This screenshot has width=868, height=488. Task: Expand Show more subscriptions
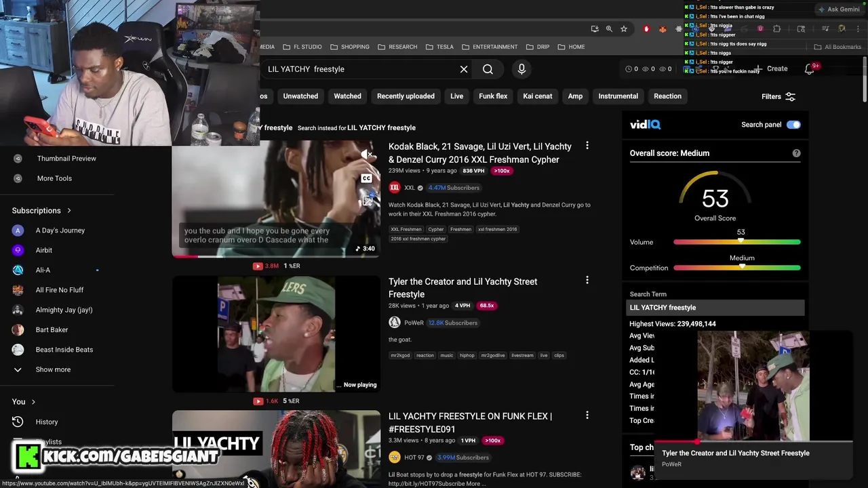(x=53, y=369)
